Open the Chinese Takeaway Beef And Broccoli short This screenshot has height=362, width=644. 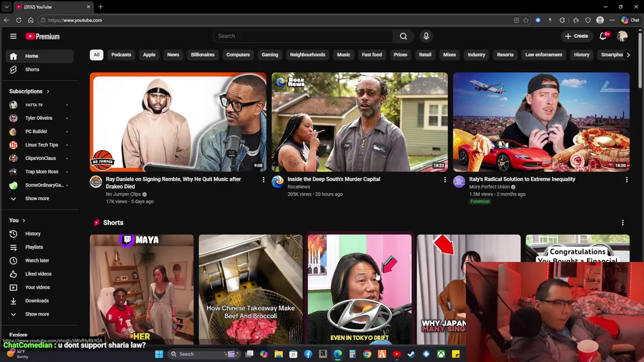251,290
